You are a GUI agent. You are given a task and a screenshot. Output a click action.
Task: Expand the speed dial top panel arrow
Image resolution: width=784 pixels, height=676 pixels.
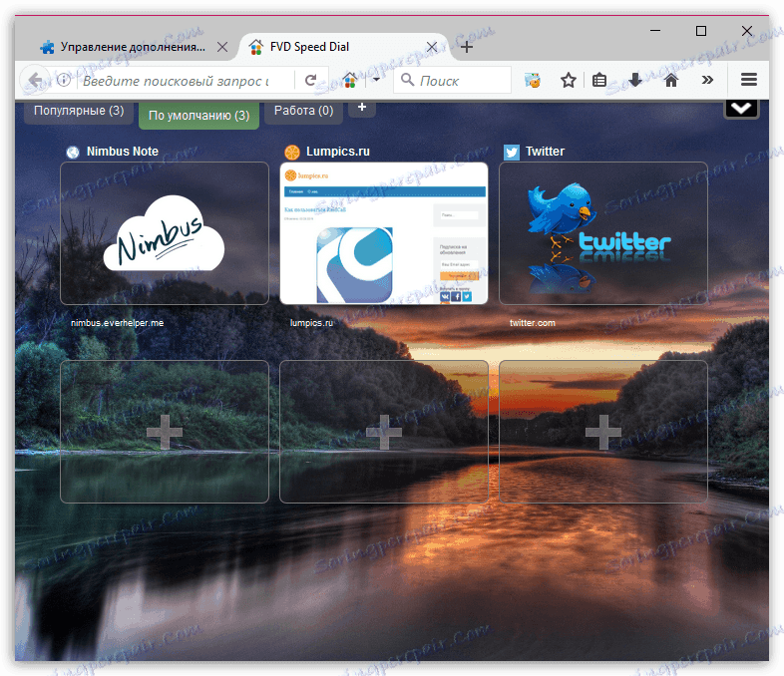point(741,109)
